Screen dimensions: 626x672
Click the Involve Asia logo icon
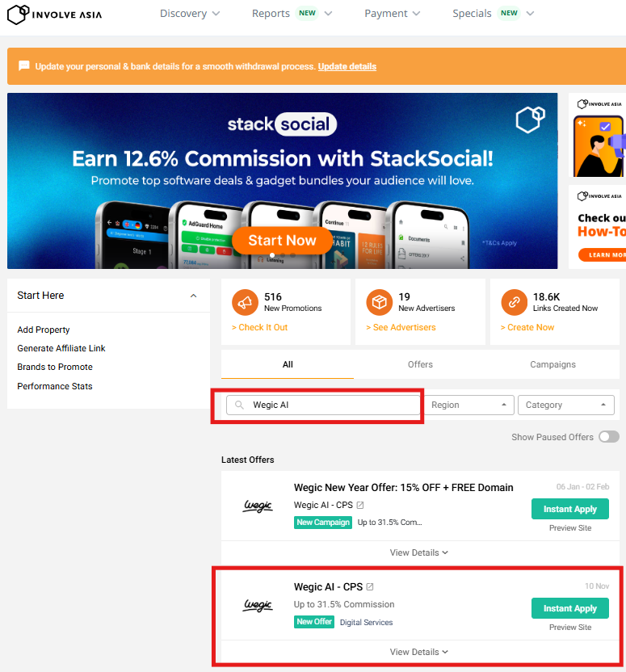coord(18,14)
